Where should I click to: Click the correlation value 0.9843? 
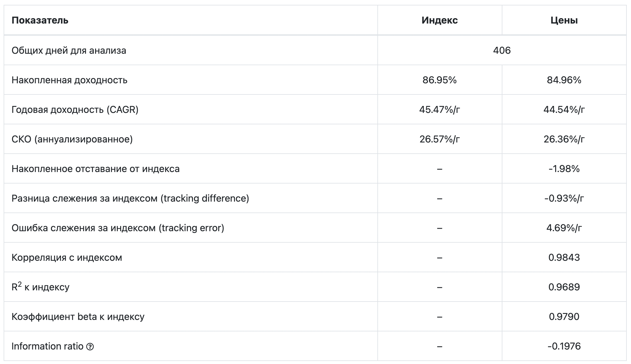564,257
